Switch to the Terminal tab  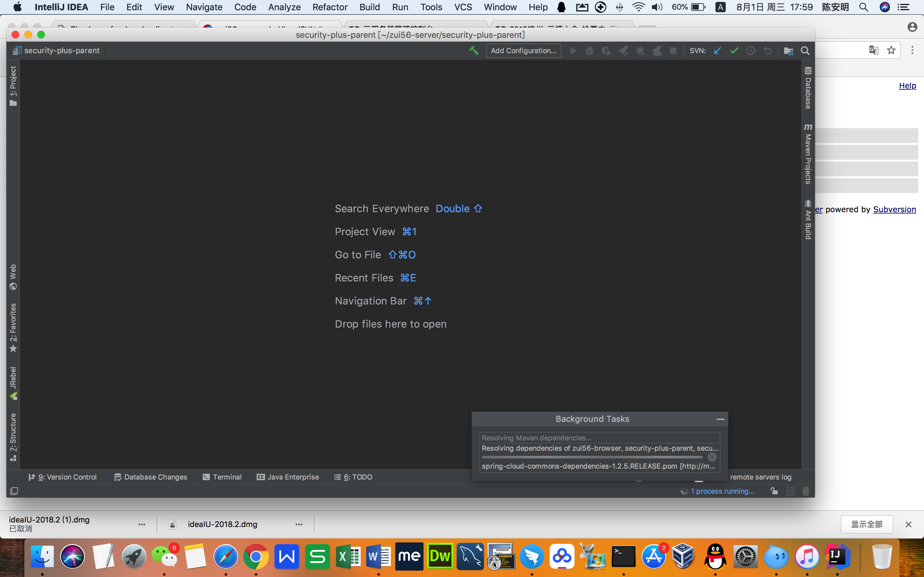(x=222, y=477)
